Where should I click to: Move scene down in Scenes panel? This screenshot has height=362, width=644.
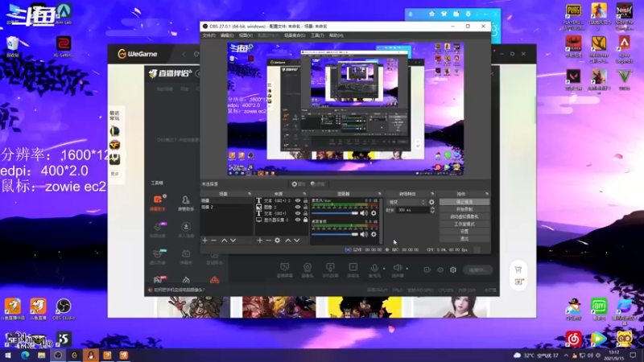click(x=233, y=241)
